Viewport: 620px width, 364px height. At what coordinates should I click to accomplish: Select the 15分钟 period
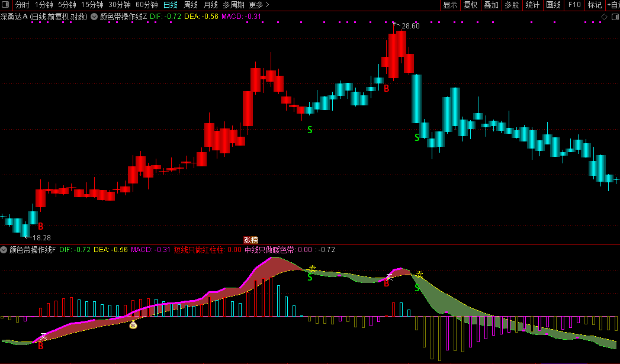point(92,5)
